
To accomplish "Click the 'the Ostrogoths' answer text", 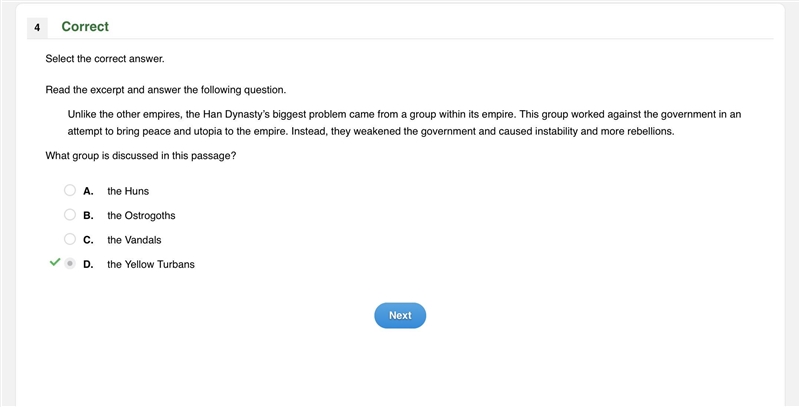I will point(141,216).
